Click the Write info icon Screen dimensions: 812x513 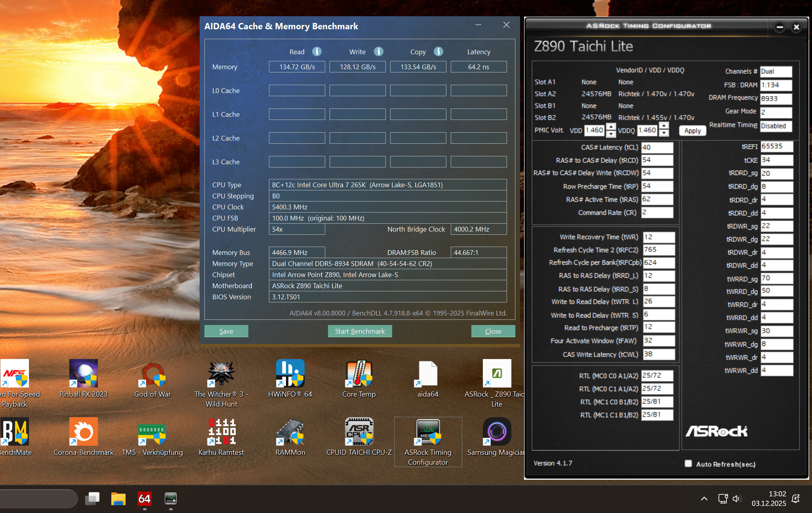pos(379,51)
